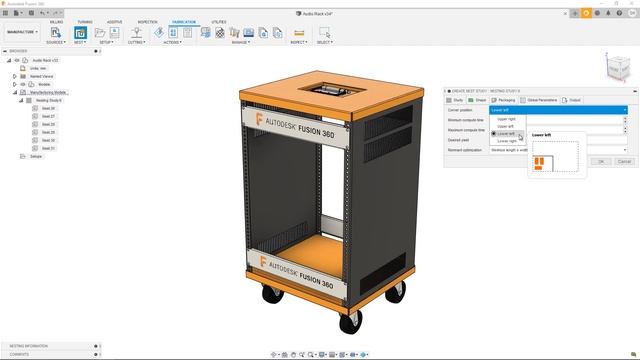Select the Setups item in browser
Image resolution: width=640 pixels, height=360 pixels.
[x=36, y=156]
